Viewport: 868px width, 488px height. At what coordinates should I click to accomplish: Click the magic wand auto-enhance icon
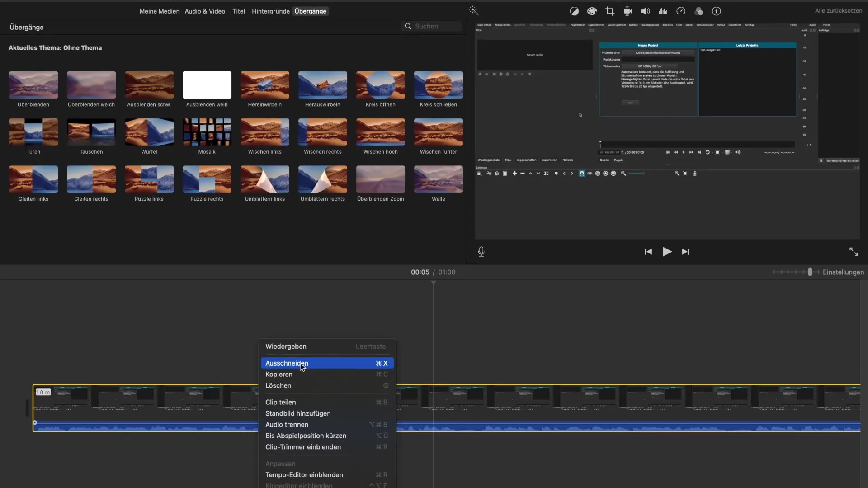tap(473, 11)
